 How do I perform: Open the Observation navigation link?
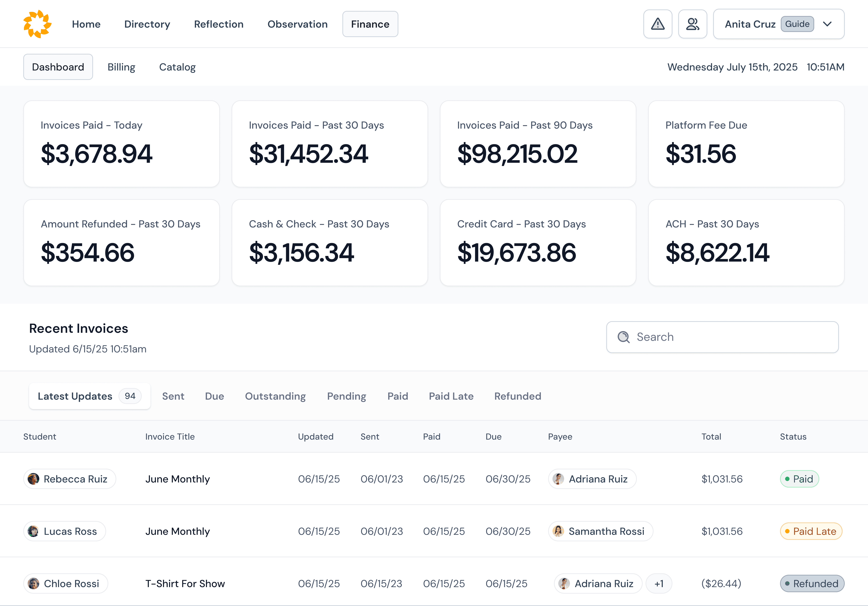pos(298,24)
